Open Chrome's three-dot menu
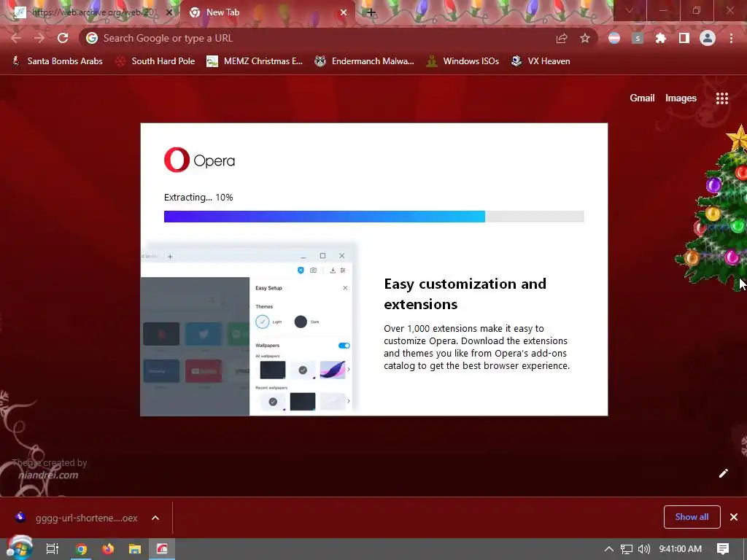Screen dimensions: 747x560 tap(731, 38)
